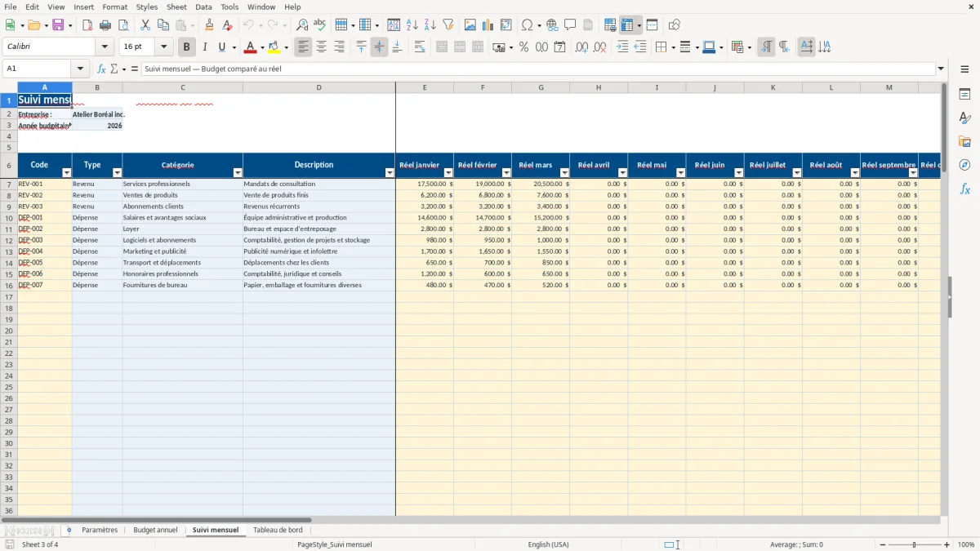This screenshot has height=551, width=980.
Task: Click the formula input line
Action: point(537,69)
